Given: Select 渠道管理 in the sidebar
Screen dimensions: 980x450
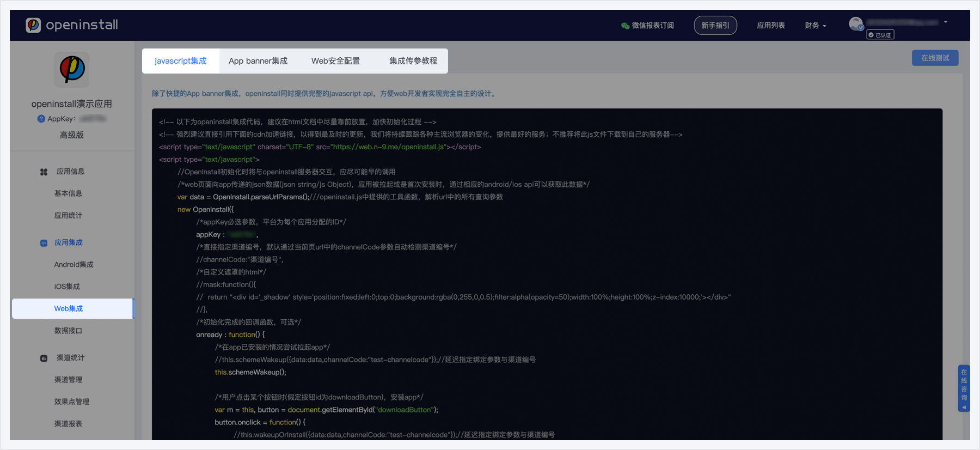Looking at the screenshot, I should (x=68, y=380).
